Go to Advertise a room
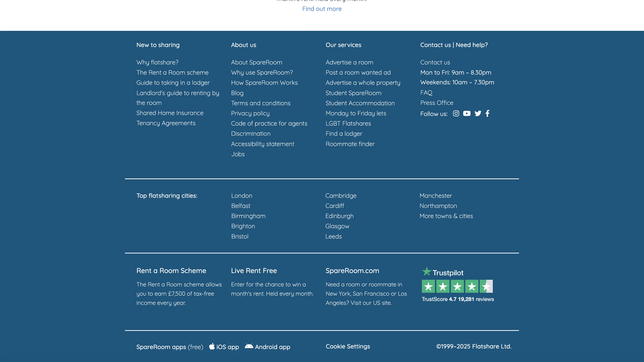The image size is (644, 362). (x=349, y=62)
